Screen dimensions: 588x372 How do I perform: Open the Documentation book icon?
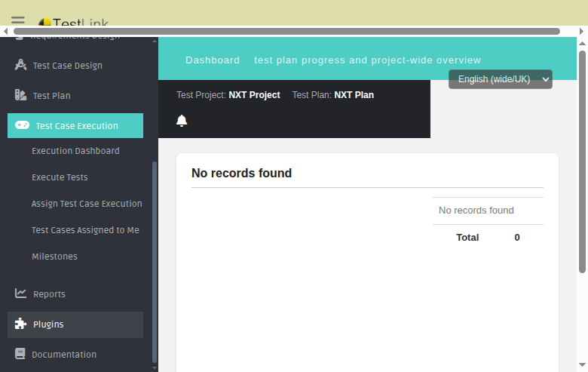tap(20, 354)
